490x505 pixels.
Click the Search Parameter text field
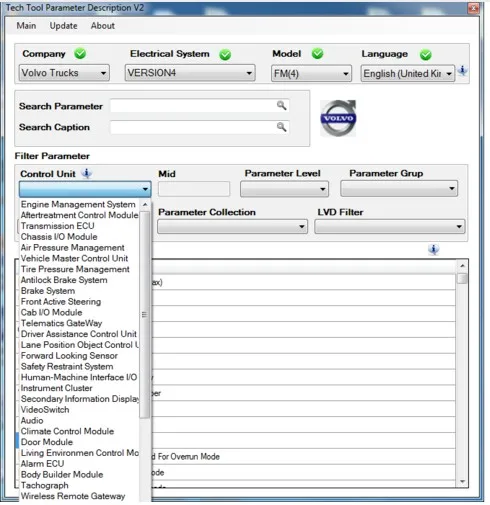200,106
